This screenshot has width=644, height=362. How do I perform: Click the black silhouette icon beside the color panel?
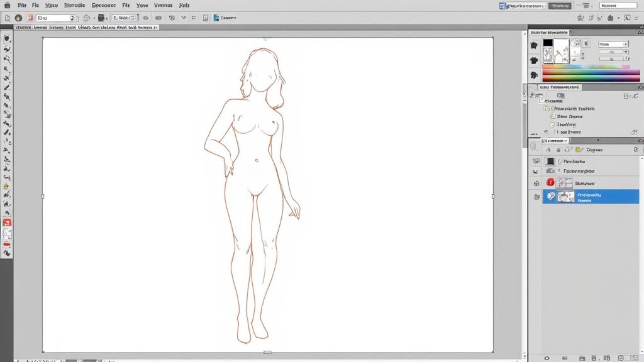click(534, 46)
